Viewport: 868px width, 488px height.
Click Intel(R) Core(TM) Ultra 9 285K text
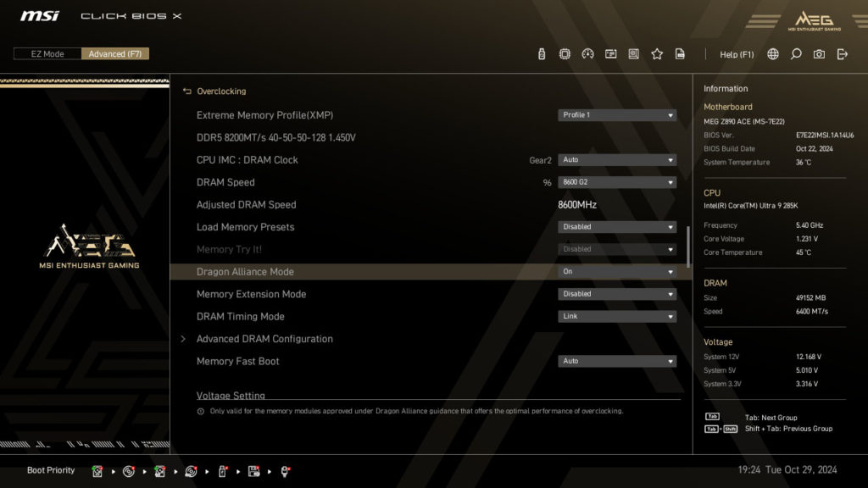(x=751, y=205)
